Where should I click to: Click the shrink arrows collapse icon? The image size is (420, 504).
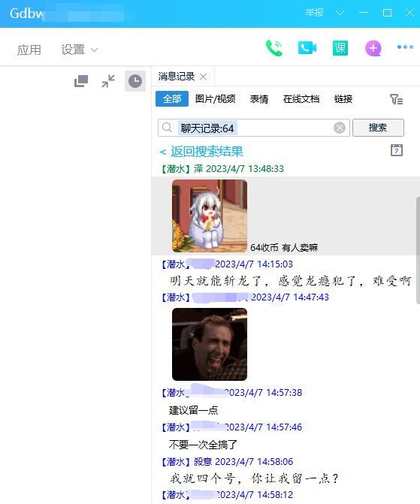[108, 81]
